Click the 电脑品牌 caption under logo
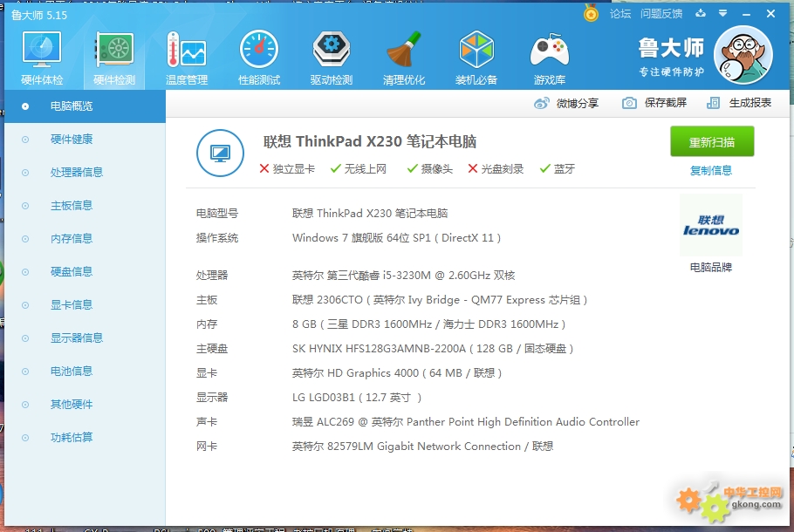 [711, 267]
